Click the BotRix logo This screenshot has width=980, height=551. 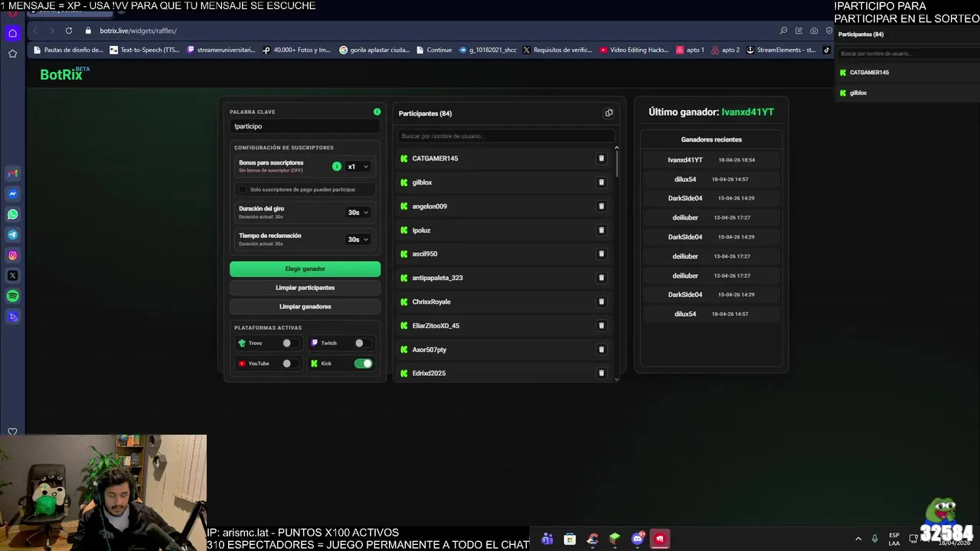tap(64, 73)
